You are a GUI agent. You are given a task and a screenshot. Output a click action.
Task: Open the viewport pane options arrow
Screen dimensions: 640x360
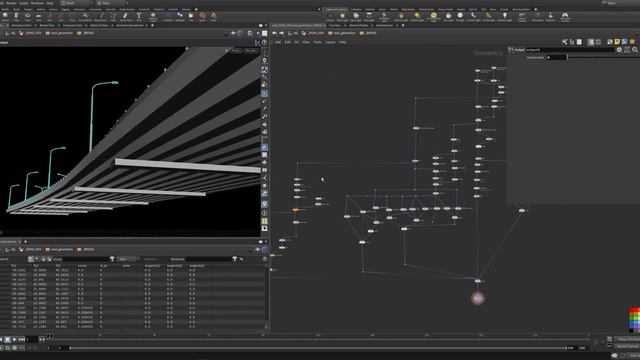click(x=265, y=25)
